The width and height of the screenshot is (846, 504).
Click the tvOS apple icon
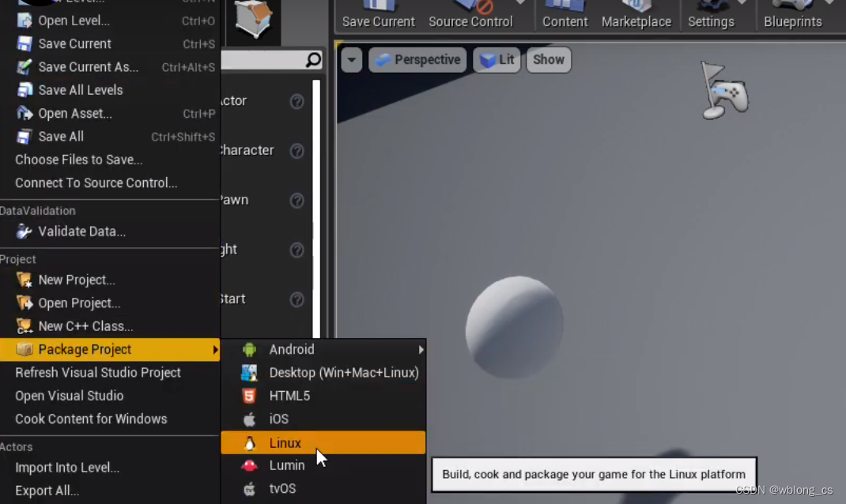pyautogui.click(x=249, y=488)
